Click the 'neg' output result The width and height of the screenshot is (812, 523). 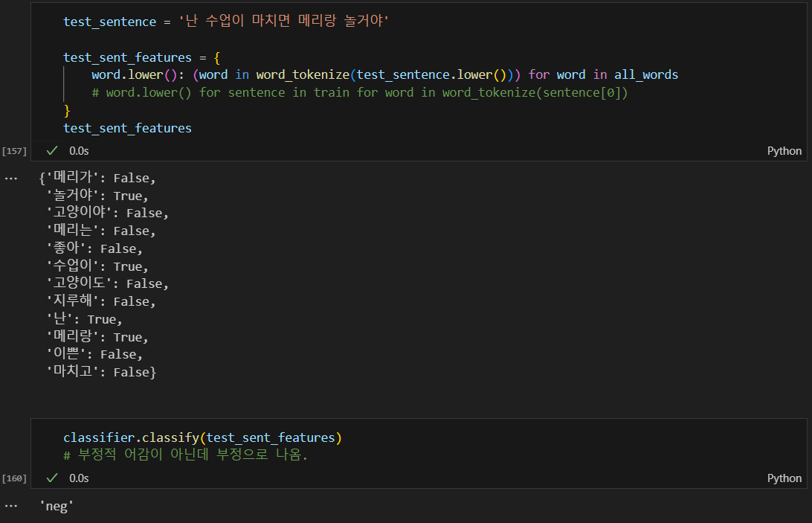[57, 506]
